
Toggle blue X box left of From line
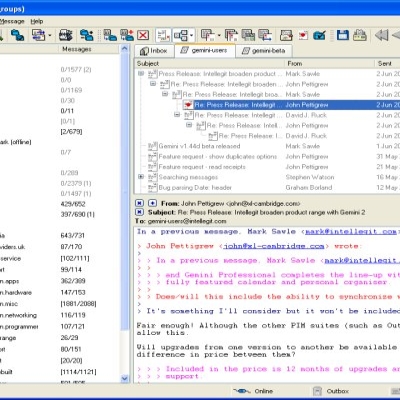pos(140,203)
